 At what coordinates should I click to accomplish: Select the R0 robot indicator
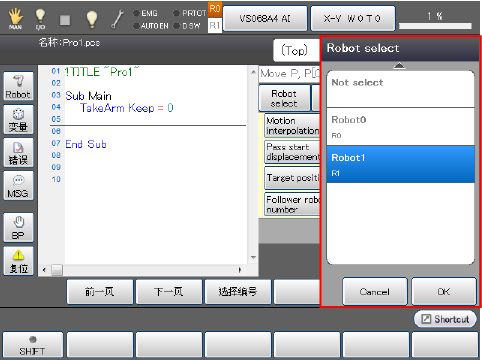coord(215,9)
